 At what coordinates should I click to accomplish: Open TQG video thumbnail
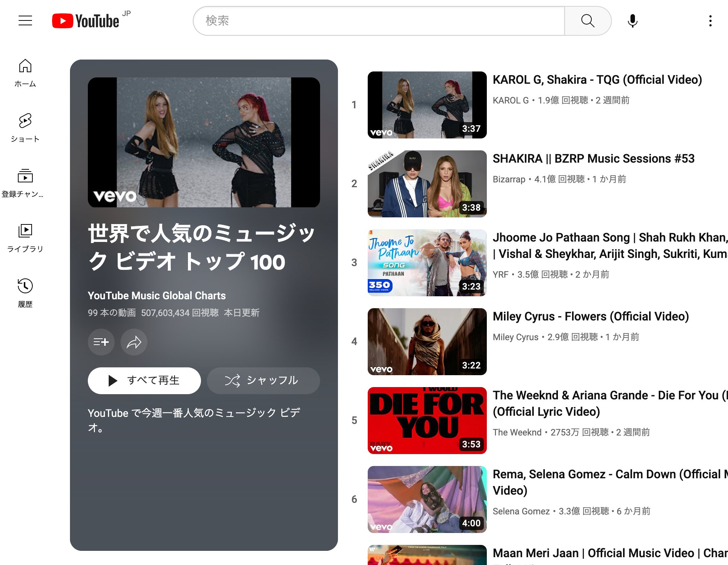(427, 105)
